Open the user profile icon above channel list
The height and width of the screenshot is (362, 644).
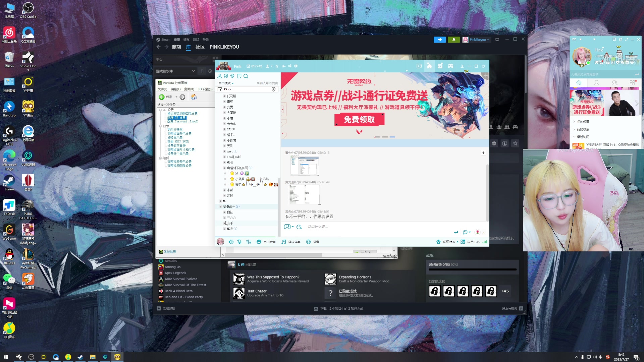pos(219,76)
